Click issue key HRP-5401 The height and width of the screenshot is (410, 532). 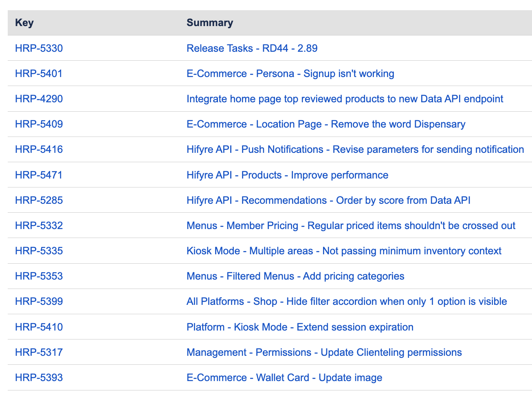pos(39,74)
